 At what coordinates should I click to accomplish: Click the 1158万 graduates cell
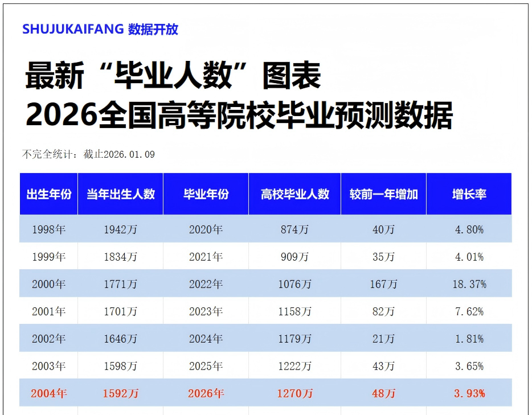click(x=295, y=311)
